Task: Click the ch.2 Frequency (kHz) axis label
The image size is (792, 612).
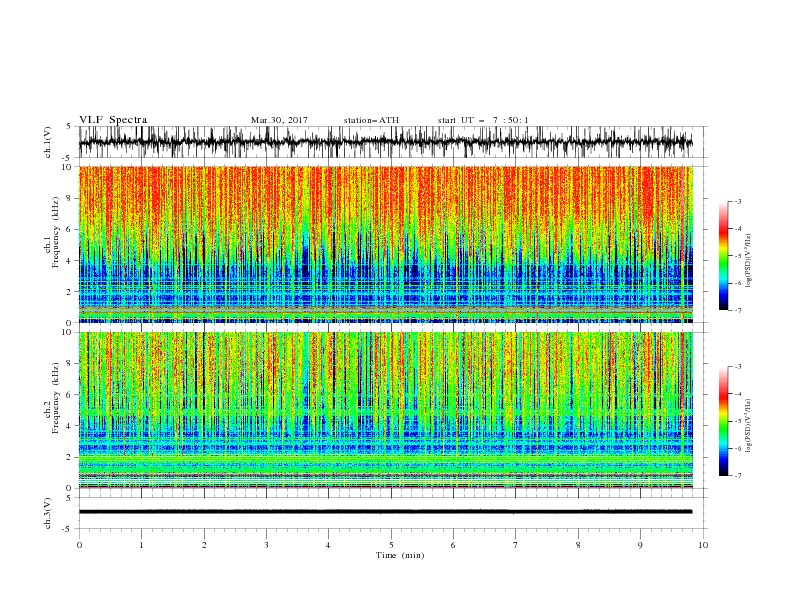Action: pos(52,398)
